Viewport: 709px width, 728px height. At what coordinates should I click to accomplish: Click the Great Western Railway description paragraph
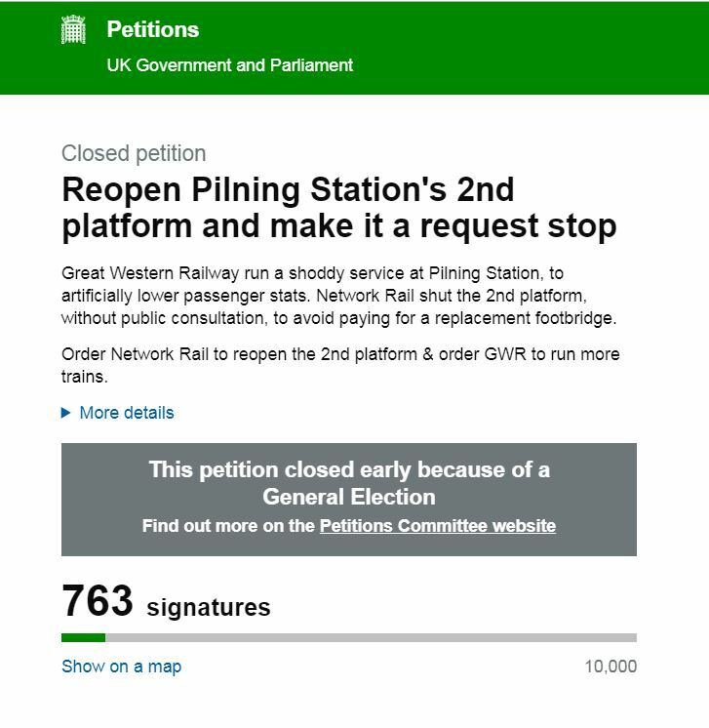coord(338,296)
